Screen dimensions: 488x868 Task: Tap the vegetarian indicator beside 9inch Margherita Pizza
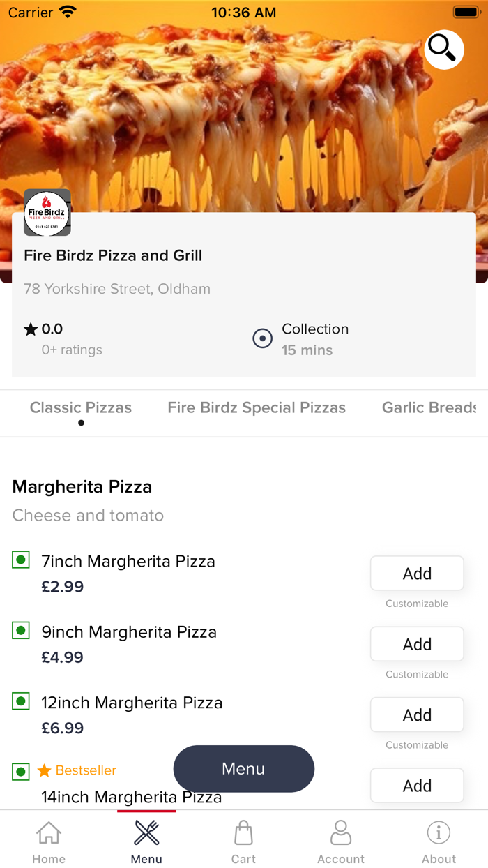click(21, 630)
